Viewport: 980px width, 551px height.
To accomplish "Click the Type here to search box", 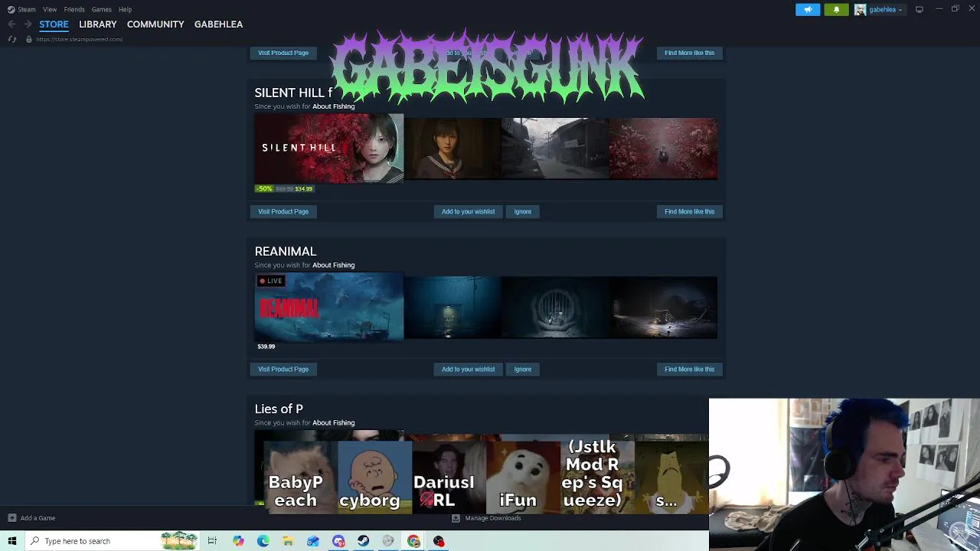I will pos(113,541).
